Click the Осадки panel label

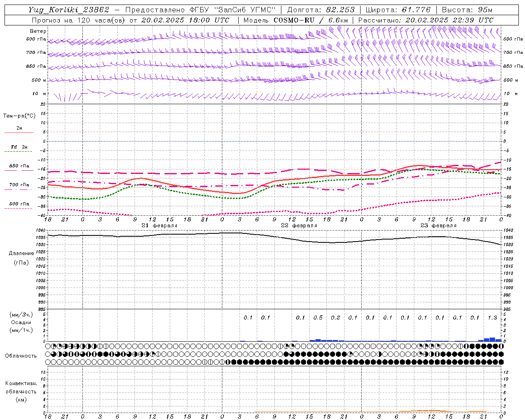[x=21, y=322]
